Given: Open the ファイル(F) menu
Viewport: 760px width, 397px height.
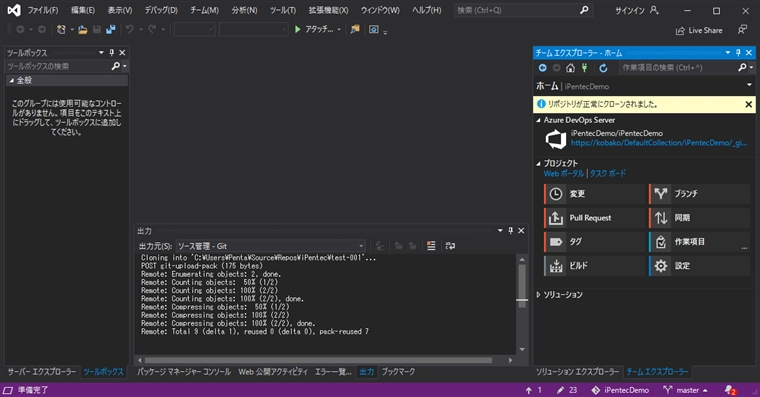Looking at the screenshot, I should tap(43, 10).
